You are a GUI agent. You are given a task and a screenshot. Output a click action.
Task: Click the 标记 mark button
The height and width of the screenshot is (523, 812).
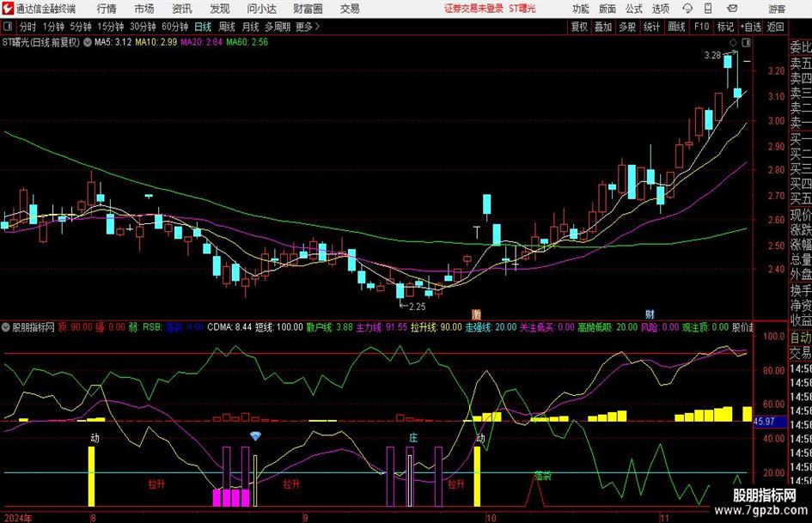pos(725,27)
